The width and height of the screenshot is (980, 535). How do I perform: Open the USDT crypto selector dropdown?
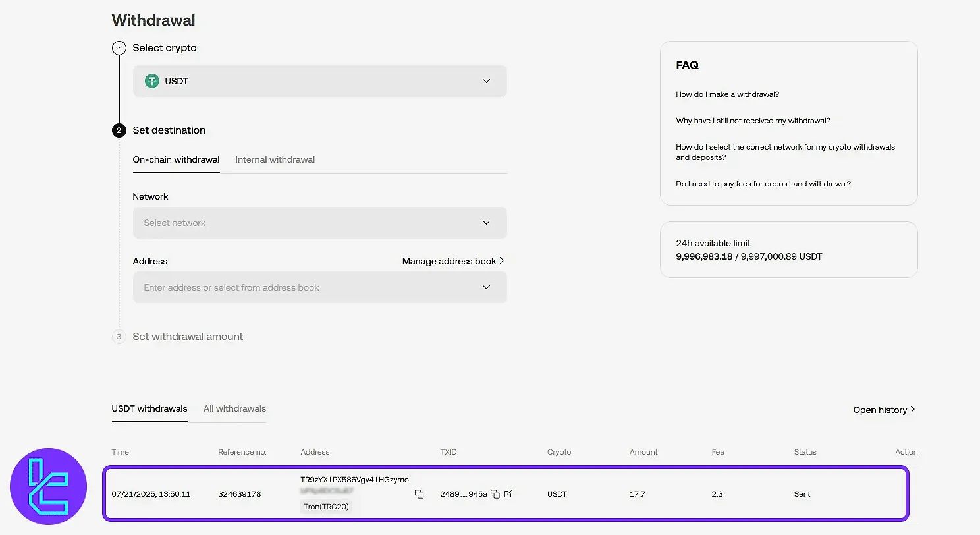coord(319,81)
